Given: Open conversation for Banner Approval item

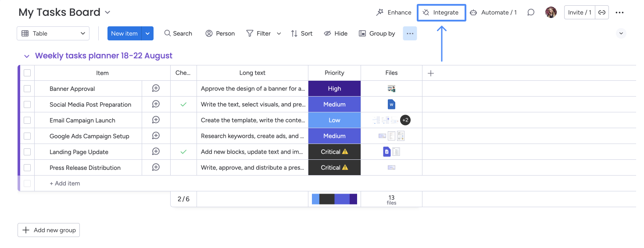Looking at the screenshot, I should 156,89.
